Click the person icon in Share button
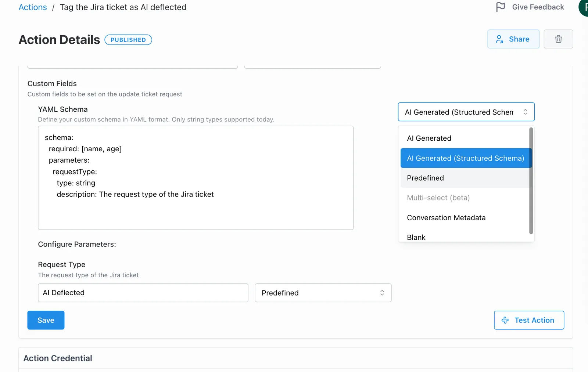Image resolution: width=588 pixels, height=372 pixels. point(499,39)
